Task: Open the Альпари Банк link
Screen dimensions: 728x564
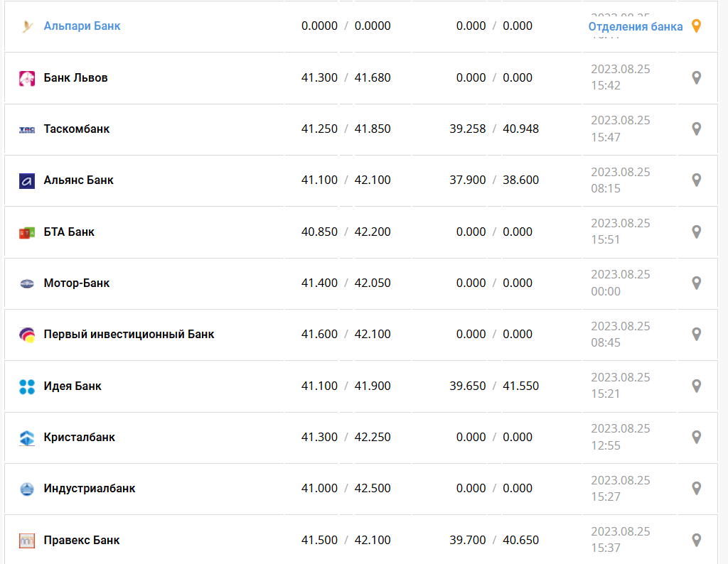Action: click(82, 26)
